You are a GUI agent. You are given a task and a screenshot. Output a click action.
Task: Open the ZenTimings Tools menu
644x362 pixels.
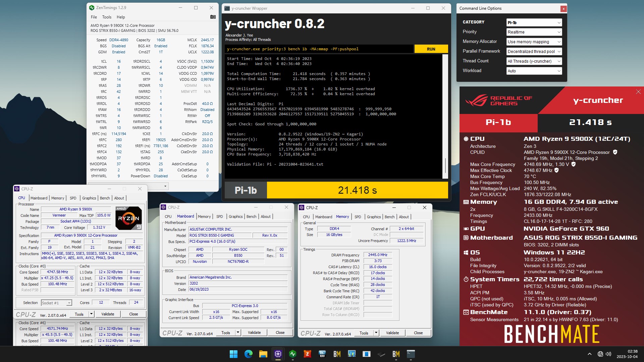107,17
